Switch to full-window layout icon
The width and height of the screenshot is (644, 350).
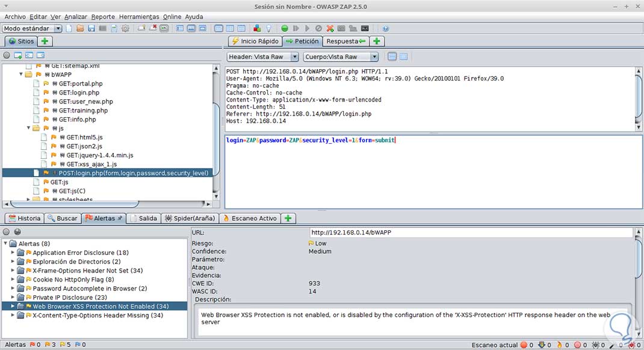click(202, 28)
